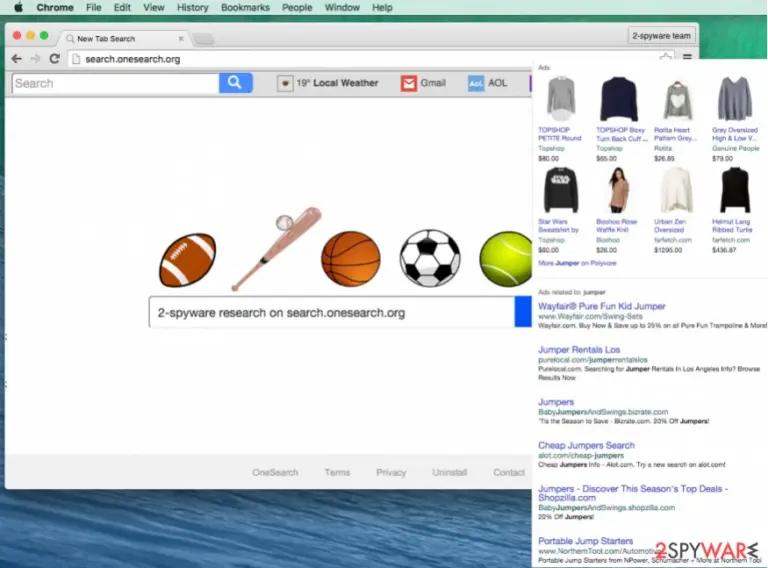
Task: Open the 19° Local Weather shortcut
Action: [x=328, y=83]
